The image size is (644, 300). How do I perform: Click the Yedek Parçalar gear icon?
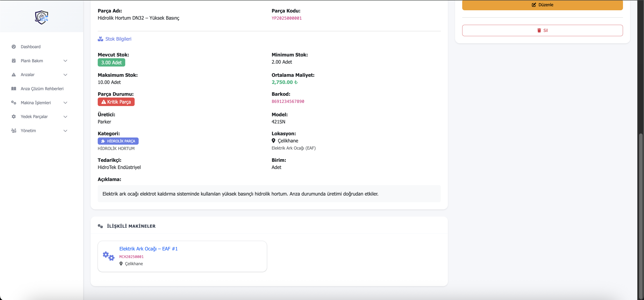(14, 117)
